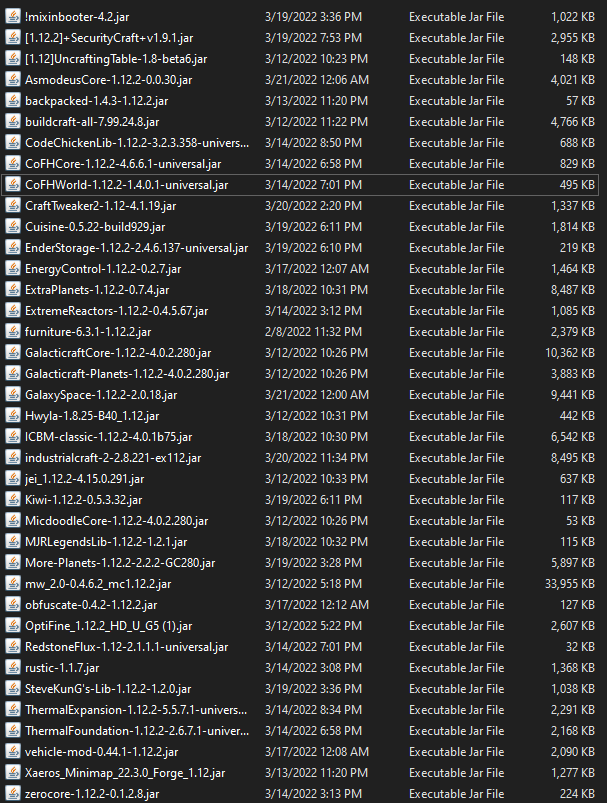Click the jar icon beside ICBM-classic-1.12.2-4.0.1b75.jar
Image resolution: width=607 pixels, height=803 pixels.
point(13,436)
